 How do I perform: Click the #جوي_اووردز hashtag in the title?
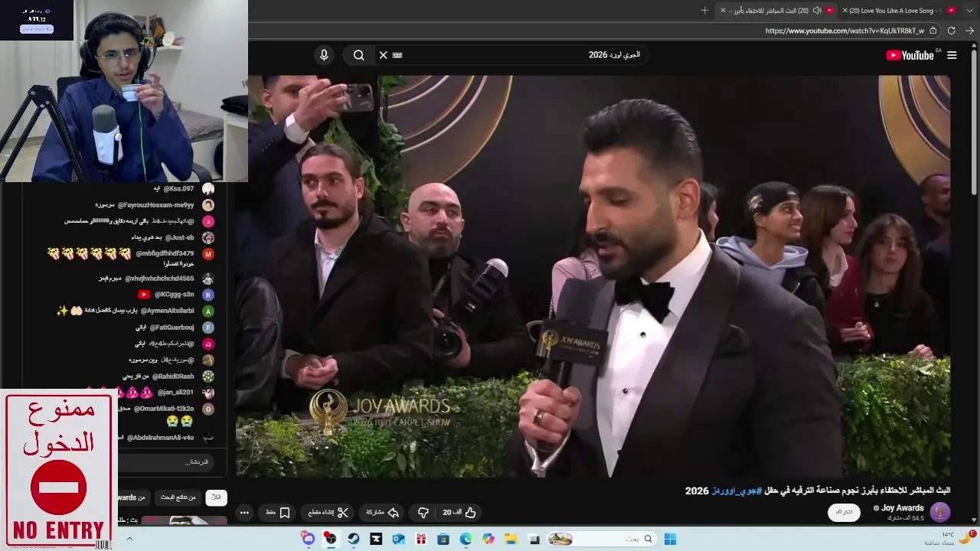point(737,490)
